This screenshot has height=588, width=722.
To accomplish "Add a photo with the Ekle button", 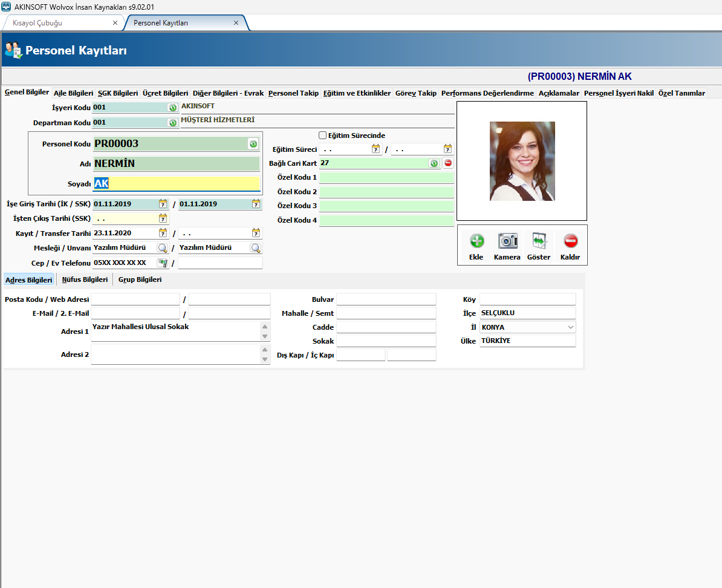I will click(x=476, y=247).
